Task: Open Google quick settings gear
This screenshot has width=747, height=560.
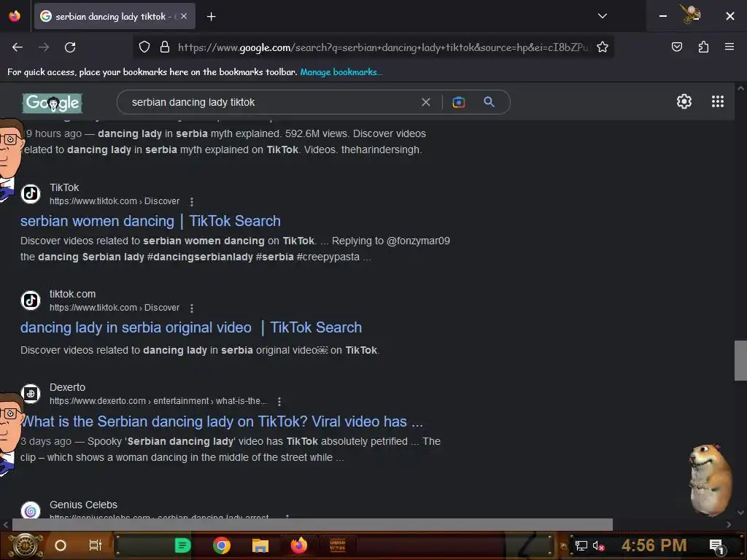Action: (x=684, y=101)
